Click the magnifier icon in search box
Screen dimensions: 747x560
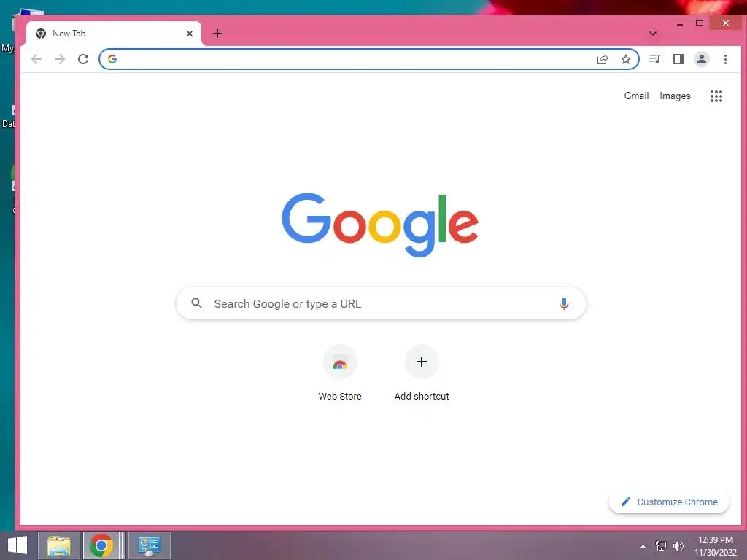tap(196, 303)
